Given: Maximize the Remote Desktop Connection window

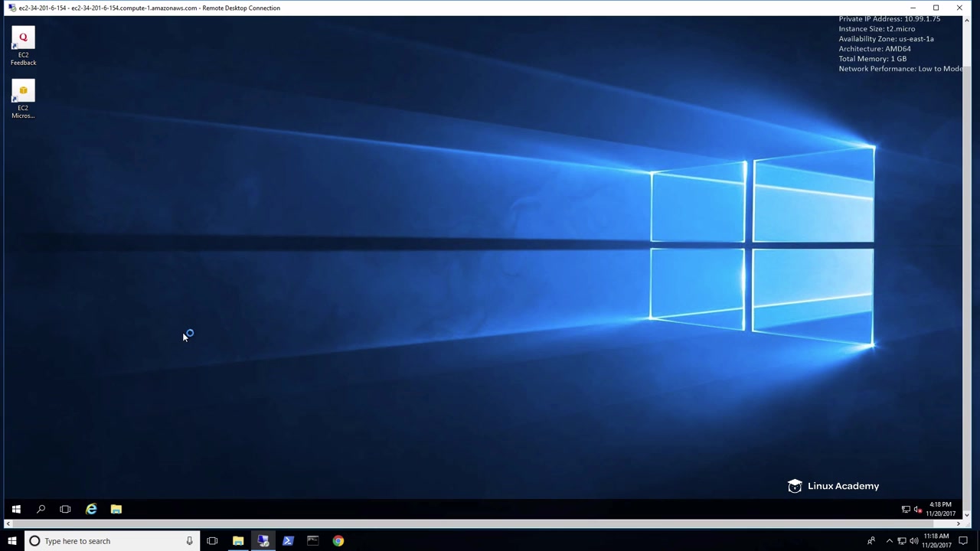Looking at the screenshot, I should [x=936, y=8].
